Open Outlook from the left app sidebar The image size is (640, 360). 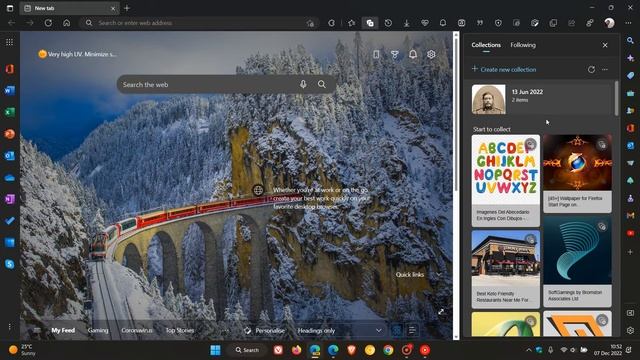point(9,156)
